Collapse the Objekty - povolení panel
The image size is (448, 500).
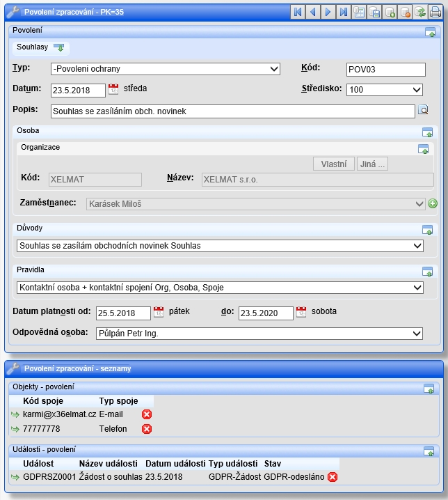[429, 389]
